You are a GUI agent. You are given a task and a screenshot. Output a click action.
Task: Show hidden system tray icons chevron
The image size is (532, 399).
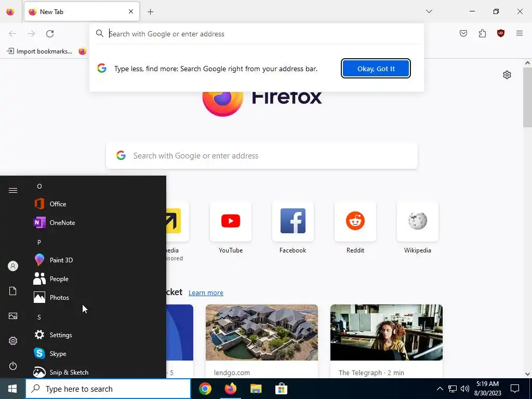click(440, 389)
